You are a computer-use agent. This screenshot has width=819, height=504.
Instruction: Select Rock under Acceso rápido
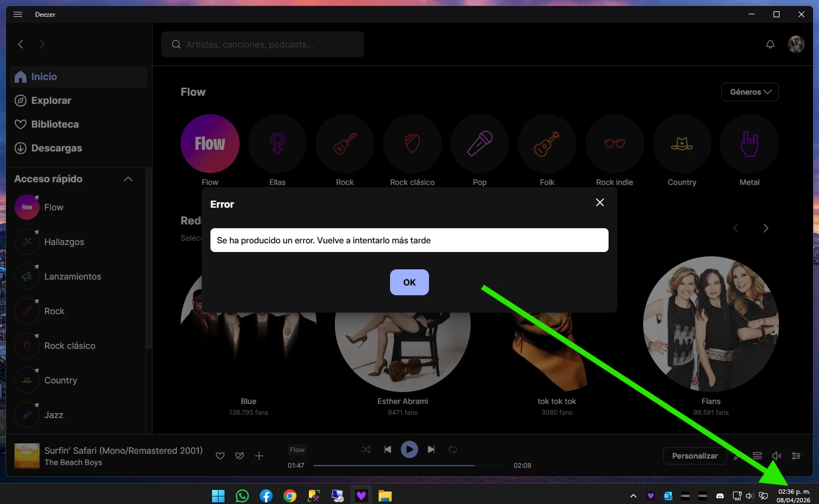pyautogui.click(x=76, y=311)
